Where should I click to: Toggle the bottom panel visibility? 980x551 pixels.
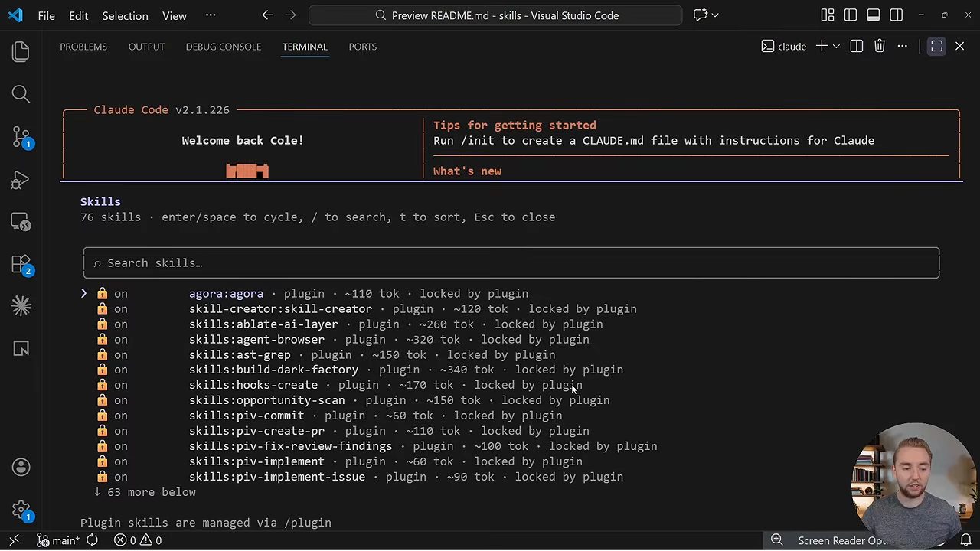click(874, 15)
